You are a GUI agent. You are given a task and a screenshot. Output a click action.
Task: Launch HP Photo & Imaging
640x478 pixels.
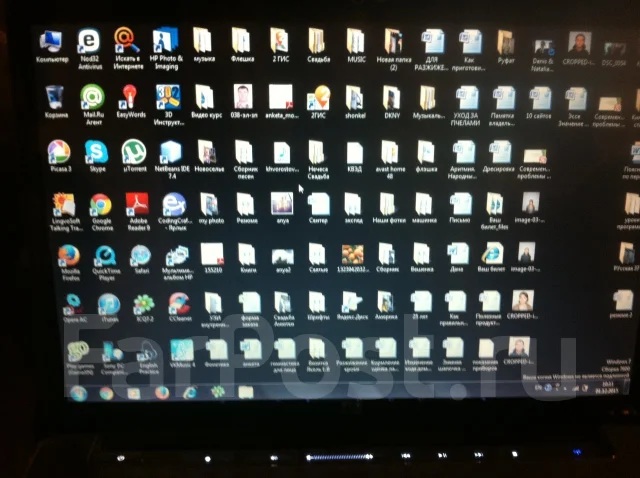[166, 48]
